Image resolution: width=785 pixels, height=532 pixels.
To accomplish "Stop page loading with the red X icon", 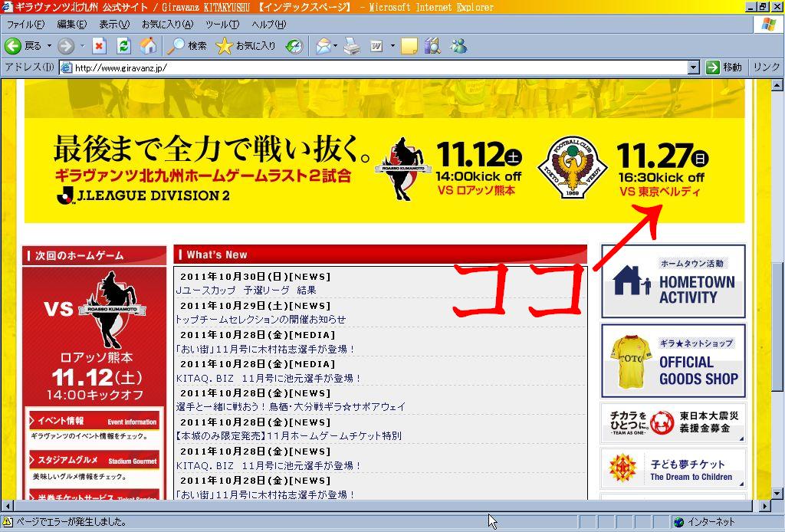I will click(99, 46).
